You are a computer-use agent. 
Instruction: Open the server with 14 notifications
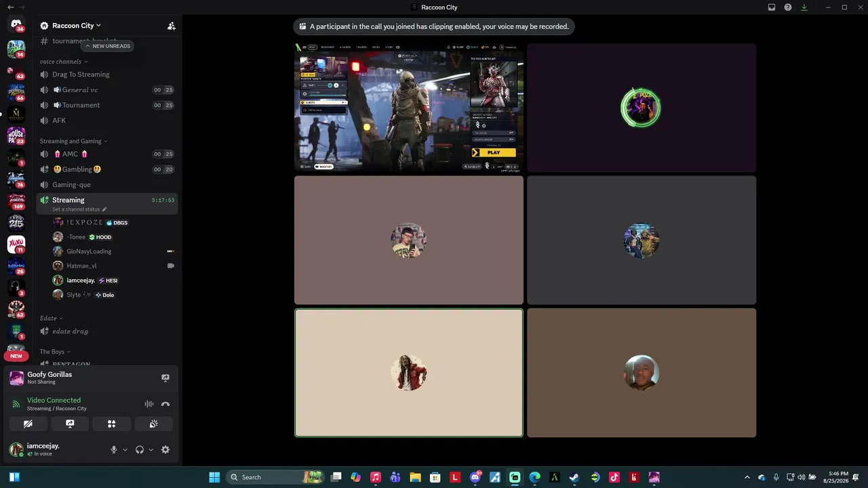[x=16, y=49]
